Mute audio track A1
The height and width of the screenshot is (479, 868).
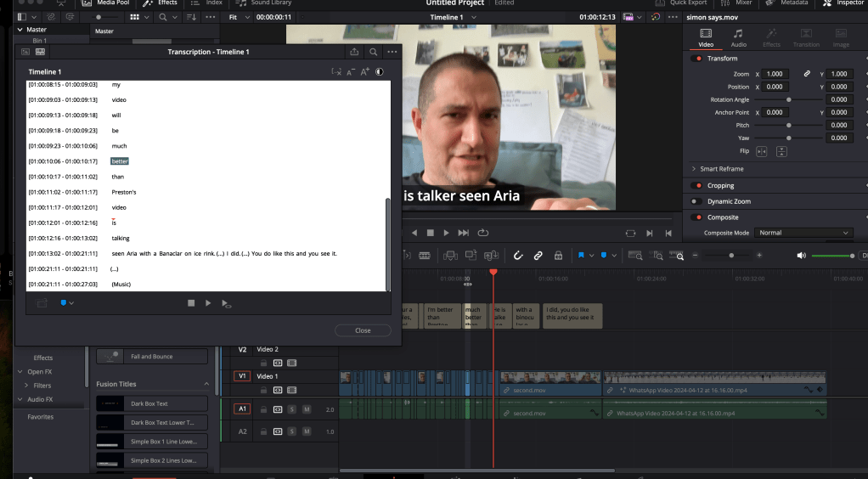coord(306,409)
